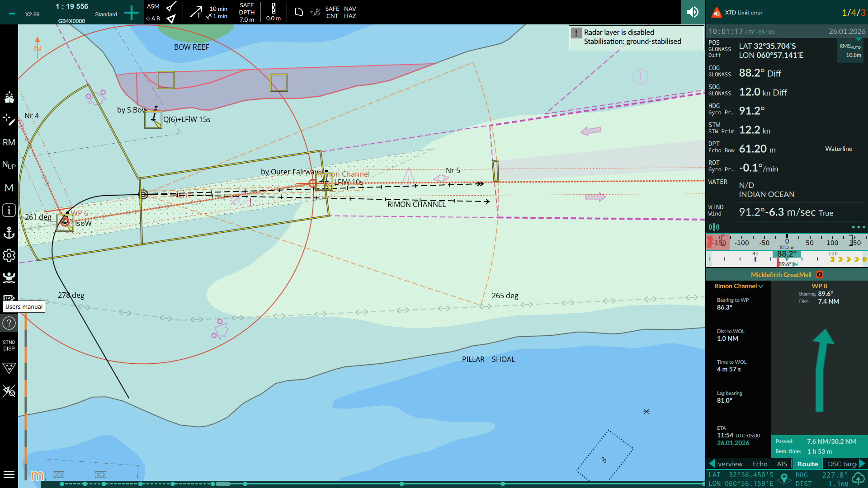Open the anchor tool in sidebar
Viewport: 868px width, 488px height.
pos(9,233)
